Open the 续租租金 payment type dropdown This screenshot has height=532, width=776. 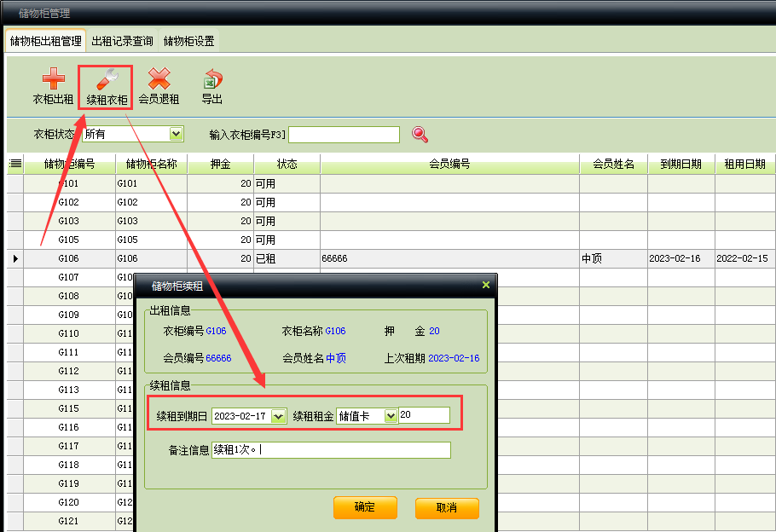391,416
